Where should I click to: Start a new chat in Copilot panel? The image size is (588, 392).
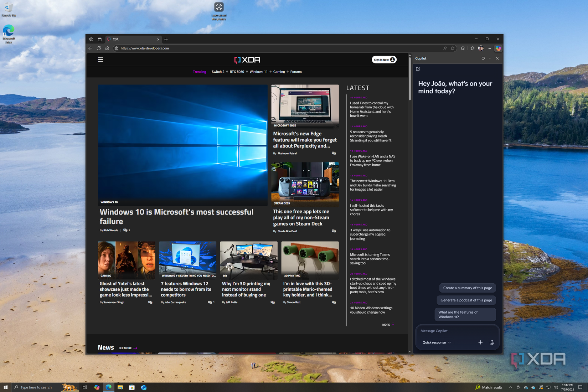coord(417,69)
